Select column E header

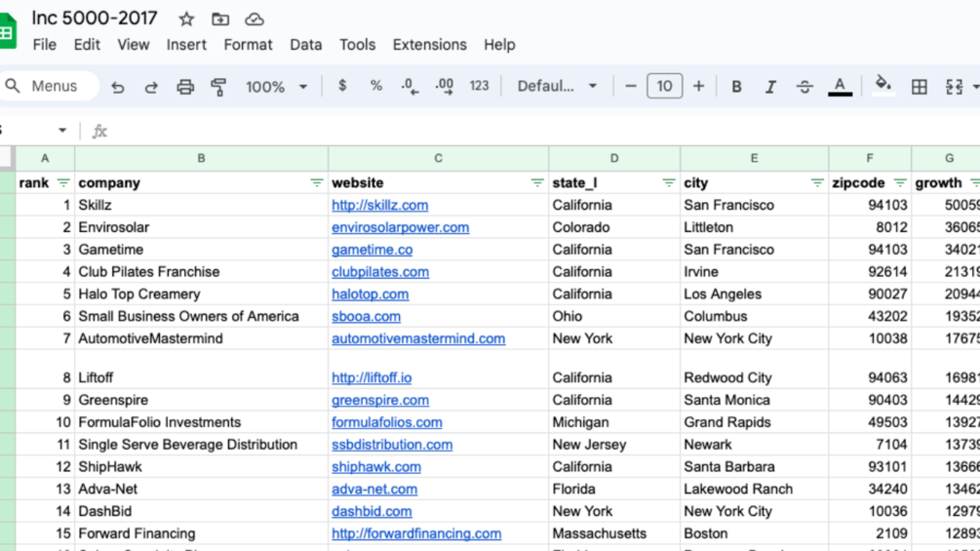click(755, 159)
